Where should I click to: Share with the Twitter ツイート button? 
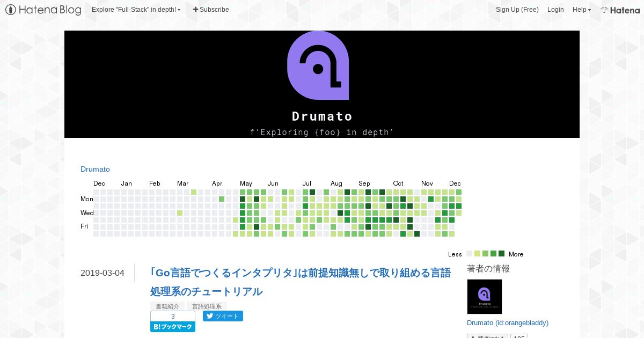click(x=223, y=316)
